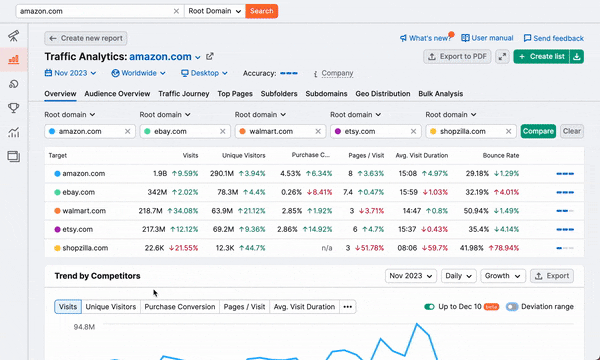The width and height of the screenshot is (600, 360).
Task: Switch to the Overview tab
Action: pyautogui.click(x=60, y=94)
